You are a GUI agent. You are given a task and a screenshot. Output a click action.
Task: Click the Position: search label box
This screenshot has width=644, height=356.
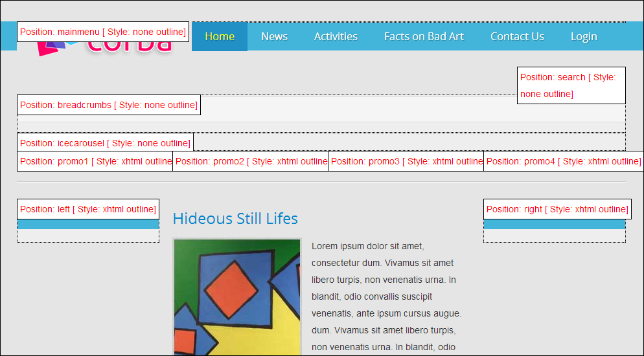point(571,85)
